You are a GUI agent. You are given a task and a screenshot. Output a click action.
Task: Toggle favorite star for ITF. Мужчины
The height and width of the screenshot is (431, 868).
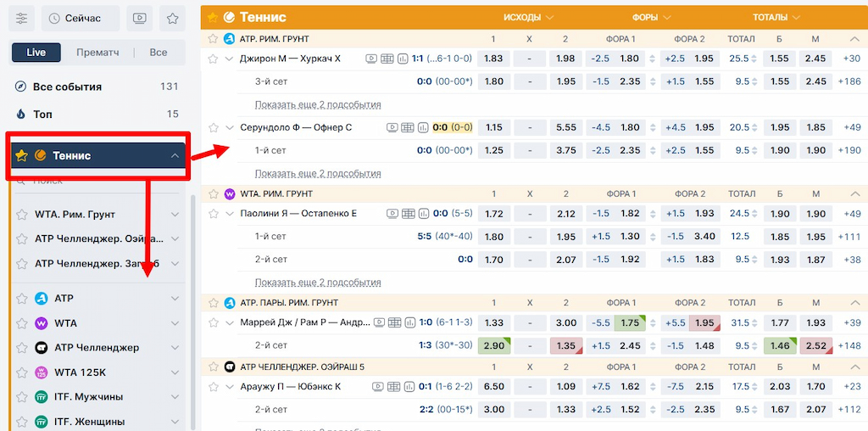click(x=21, y=397)
